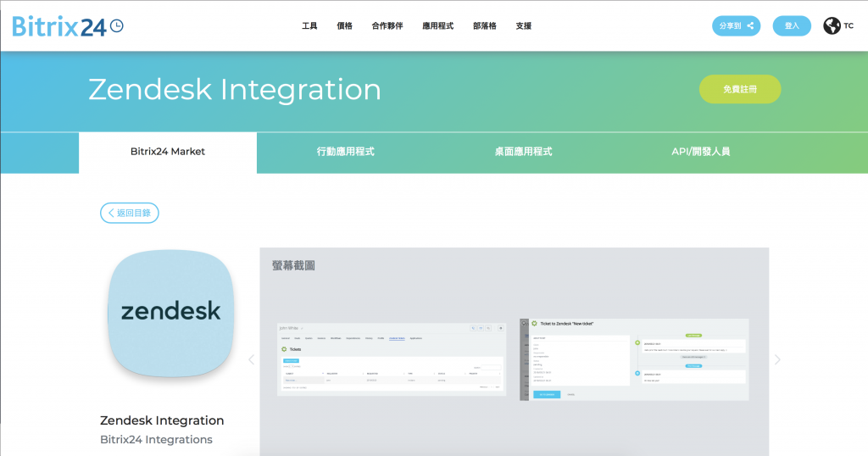Screen dimensions: 868x456
Task: Click the 分享到 share button
Action: tap(737, 26)
